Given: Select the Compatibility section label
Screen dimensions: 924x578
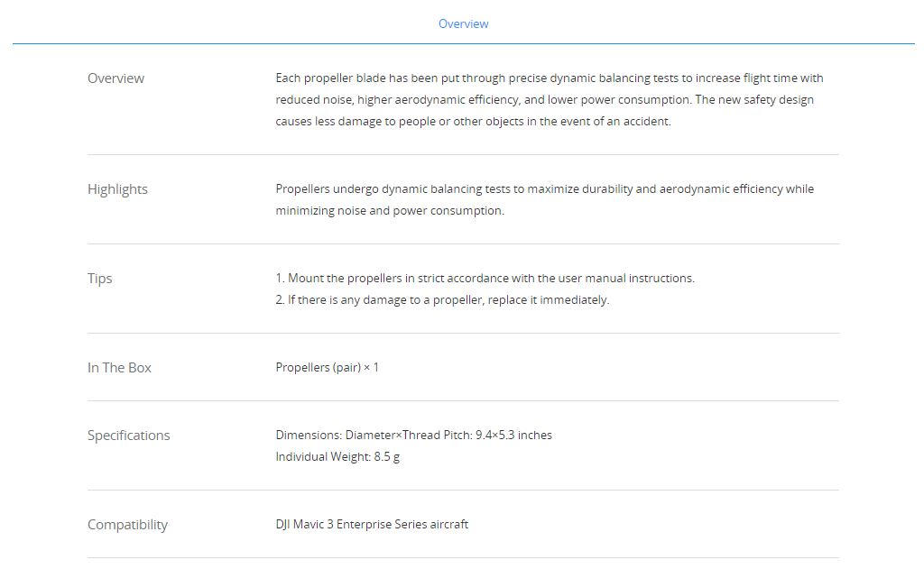Looking at the screenshot, I should pyautogui.click(x=128, y=525).
